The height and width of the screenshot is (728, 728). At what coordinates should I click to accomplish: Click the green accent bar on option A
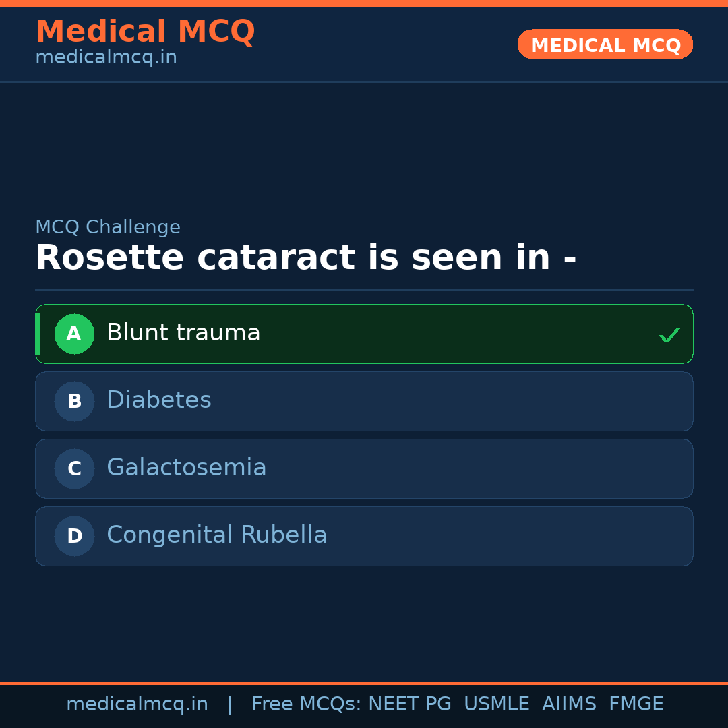[38, 334]
